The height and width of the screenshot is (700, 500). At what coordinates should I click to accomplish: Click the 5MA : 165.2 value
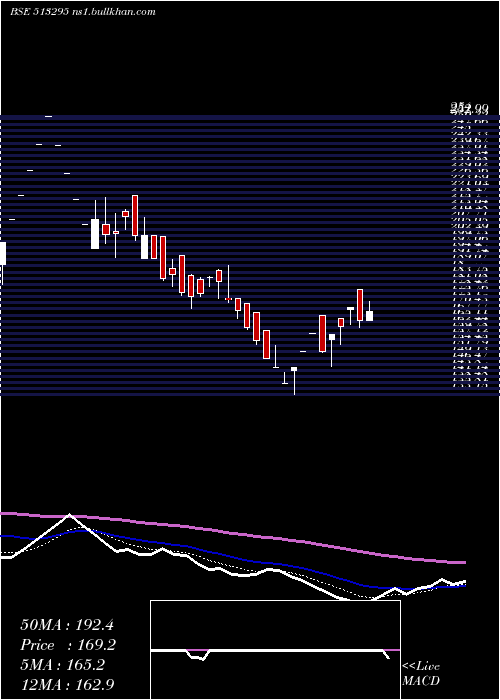(x=62, y=665)
